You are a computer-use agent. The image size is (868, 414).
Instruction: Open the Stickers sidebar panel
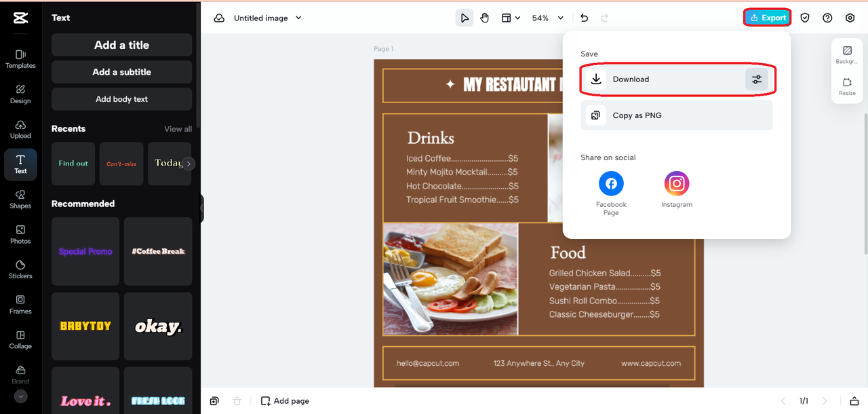[x=20, y=270]
